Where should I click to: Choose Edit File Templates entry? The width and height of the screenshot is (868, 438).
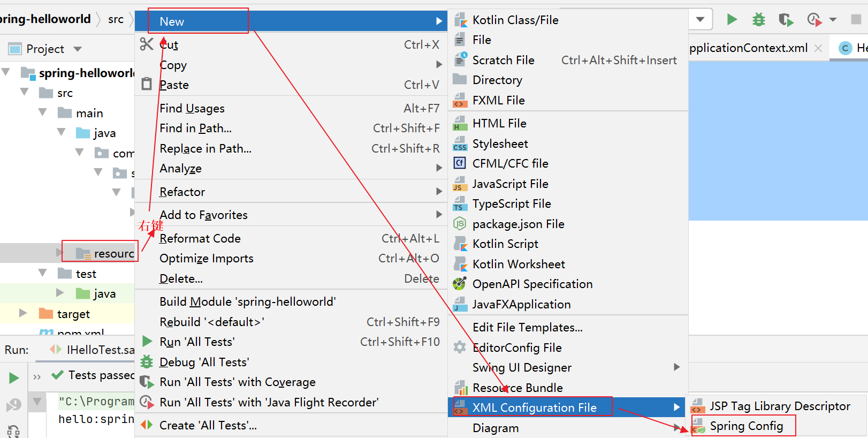coord(568,327)
